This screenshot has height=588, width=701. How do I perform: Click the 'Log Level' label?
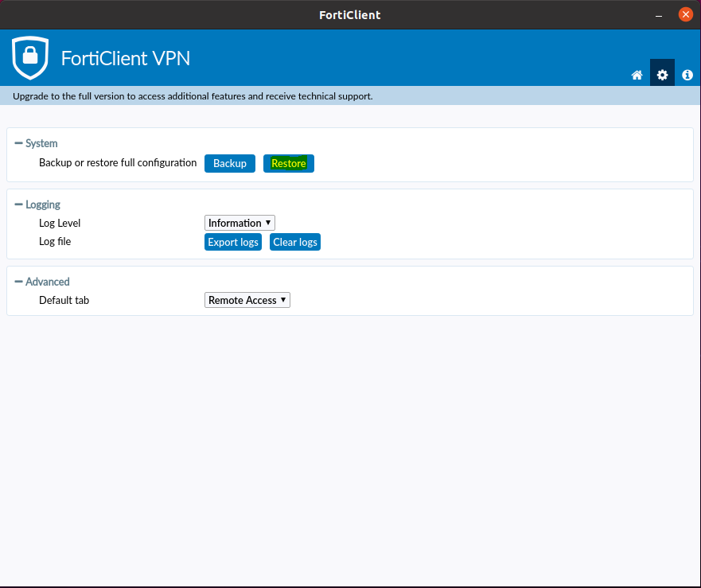pyautogui.click(x=60, y=223)
